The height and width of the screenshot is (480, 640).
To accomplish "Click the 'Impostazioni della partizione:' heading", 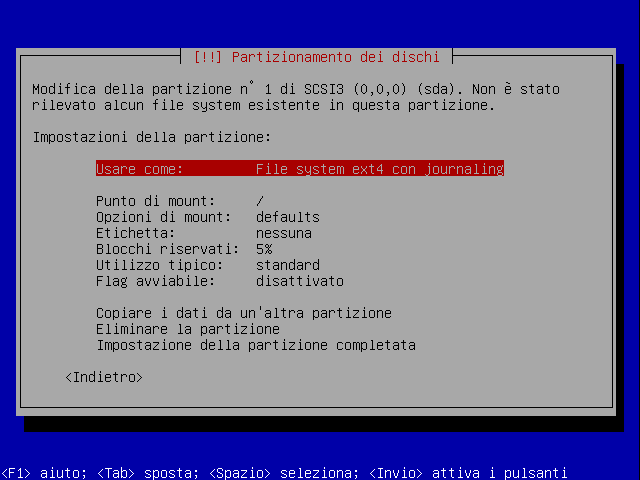I will [152, 137].
